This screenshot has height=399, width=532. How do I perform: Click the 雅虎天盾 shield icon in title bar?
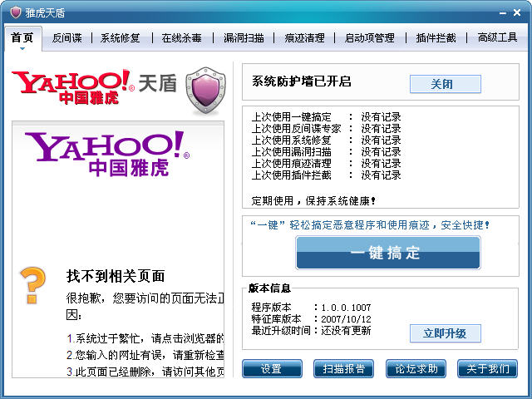16,12
